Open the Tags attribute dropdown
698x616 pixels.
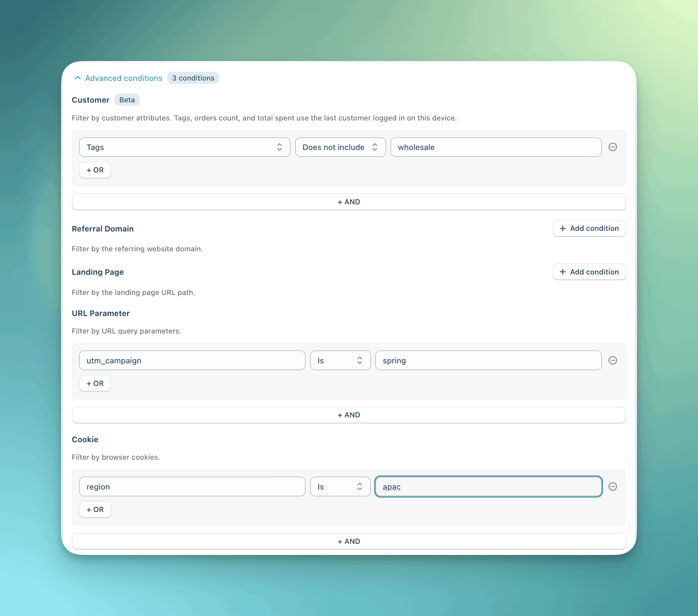tap(185, 147)
